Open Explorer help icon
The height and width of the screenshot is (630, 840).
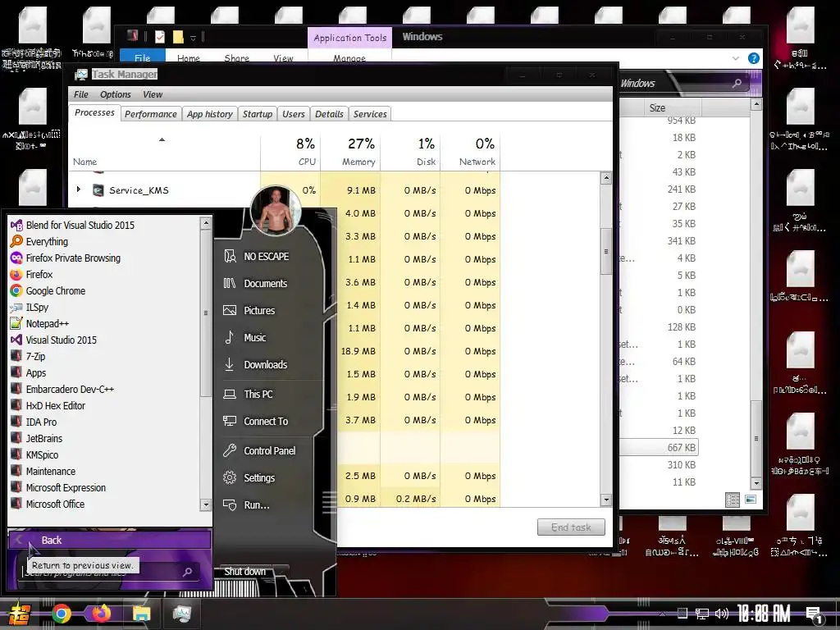pyautogui.click(x=754, y=58)
